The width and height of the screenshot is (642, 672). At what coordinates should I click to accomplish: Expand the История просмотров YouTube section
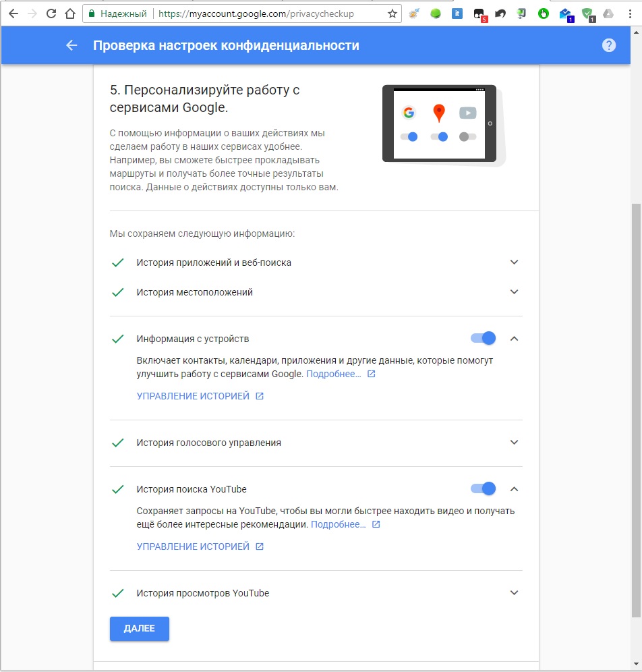pos(514,593)
